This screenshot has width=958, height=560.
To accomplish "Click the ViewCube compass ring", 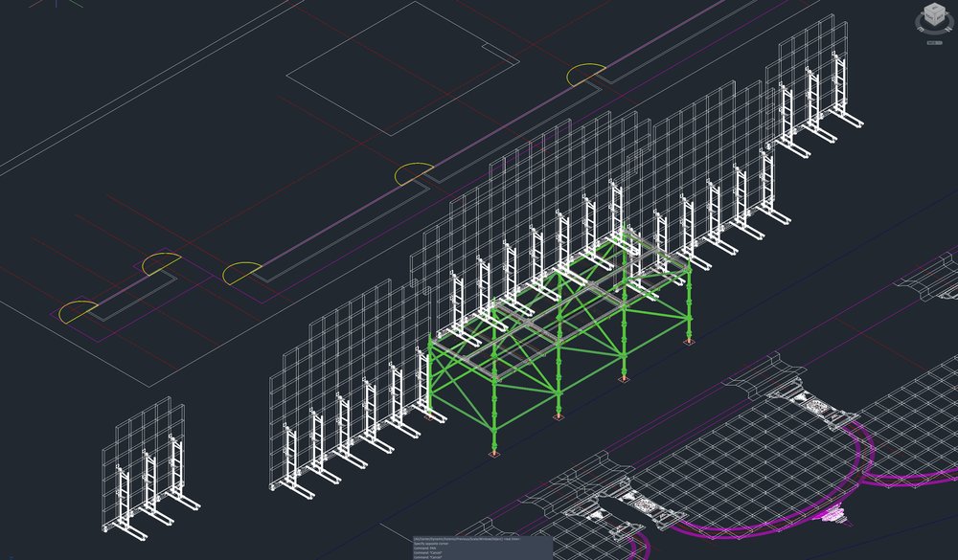I will (918, 28).
